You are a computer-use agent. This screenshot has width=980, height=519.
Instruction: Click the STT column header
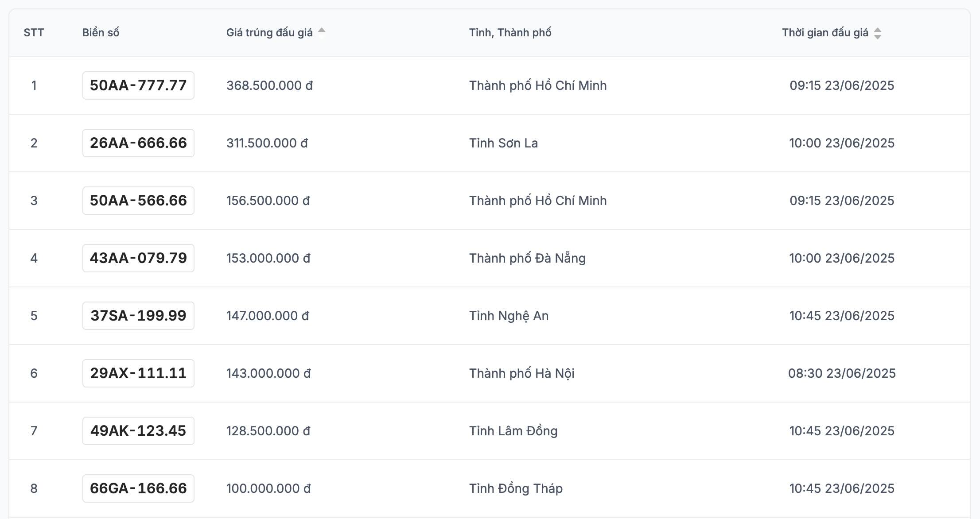pos(34,33)
